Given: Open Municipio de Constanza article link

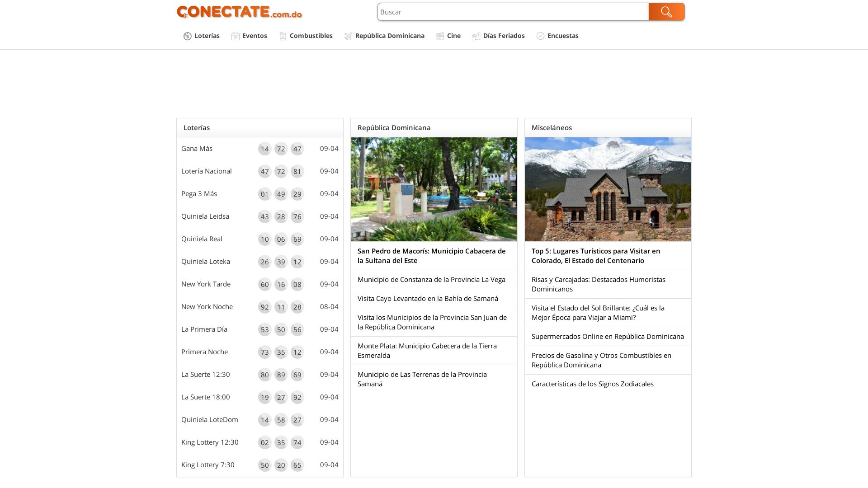Looking at the screenshot, I should 431,280.
